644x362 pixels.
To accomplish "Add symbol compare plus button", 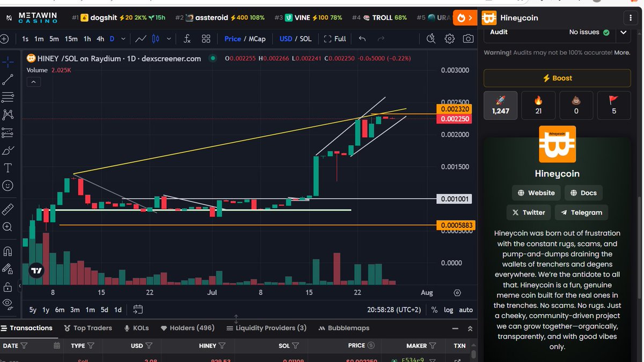I will (4, 39).
